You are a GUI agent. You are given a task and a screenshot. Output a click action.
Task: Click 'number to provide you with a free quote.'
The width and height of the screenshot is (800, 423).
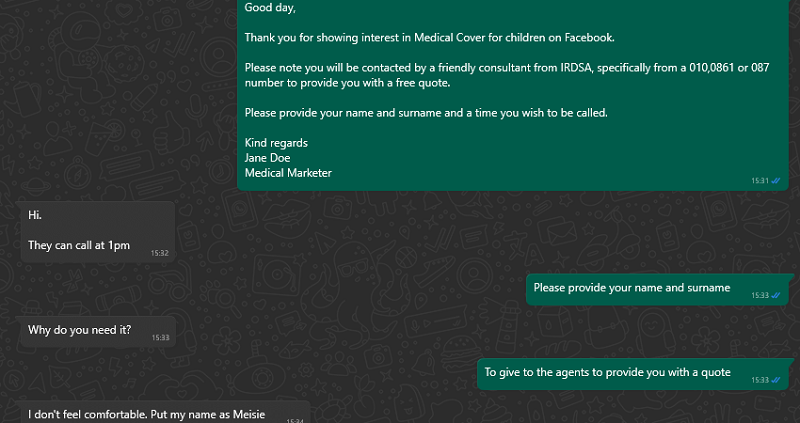[x=347, y=83]
